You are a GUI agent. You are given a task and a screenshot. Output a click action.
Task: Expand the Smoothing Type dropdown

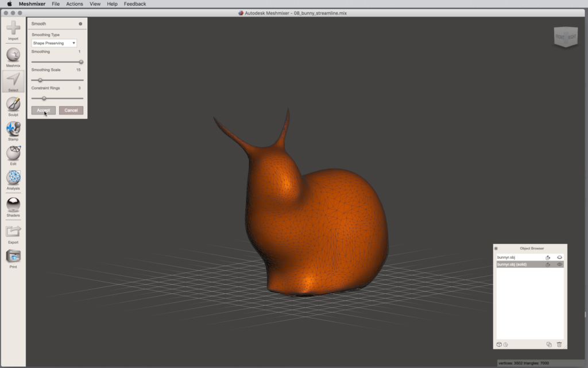pyautogui.click(x=54, y=43)
